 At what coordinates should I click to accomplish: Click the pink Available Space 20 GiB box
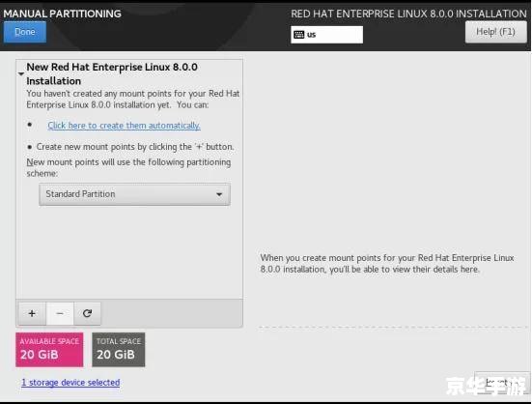49,350
